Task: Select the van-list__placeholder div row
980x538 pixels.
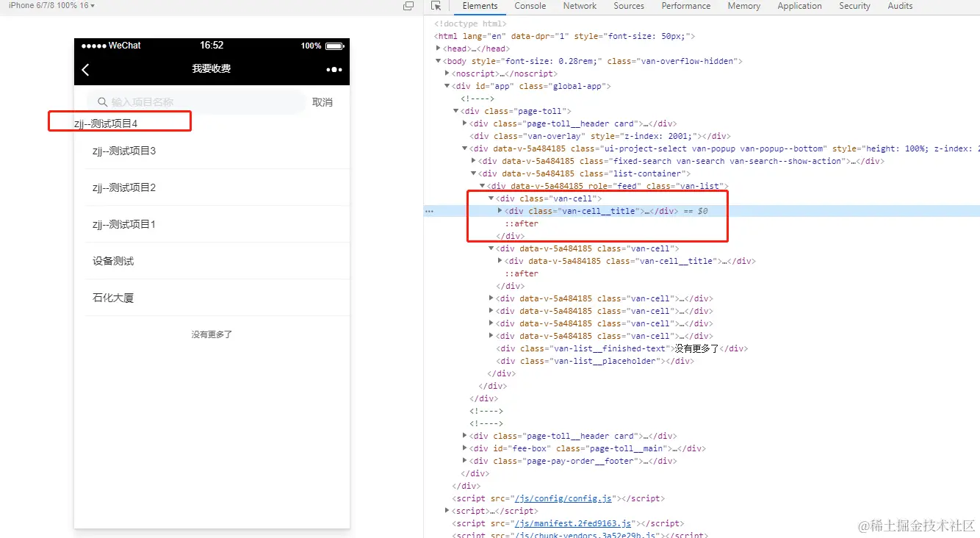Action: coord(595,361)
